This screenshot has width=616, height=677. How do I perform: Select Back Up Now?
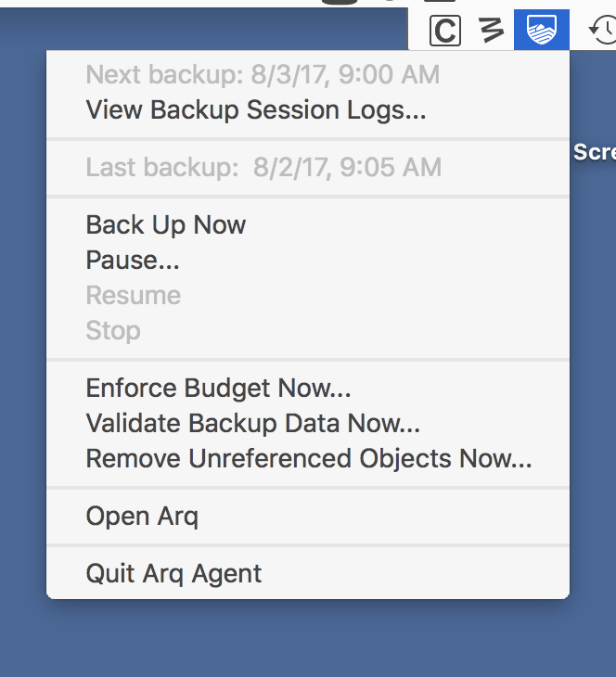(x=166, y=224)
